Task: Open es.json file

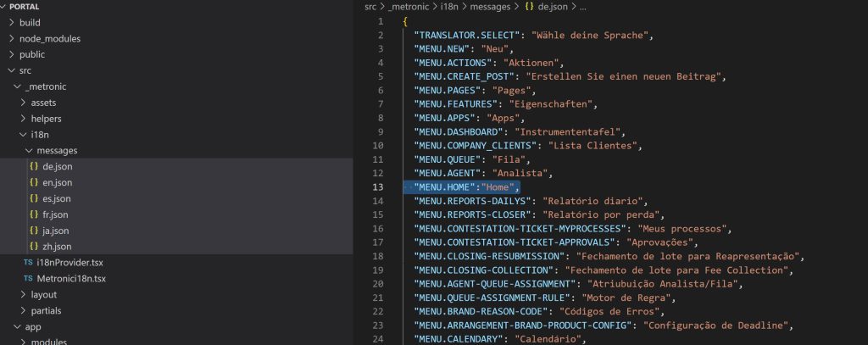Action: tap(57, 199)
